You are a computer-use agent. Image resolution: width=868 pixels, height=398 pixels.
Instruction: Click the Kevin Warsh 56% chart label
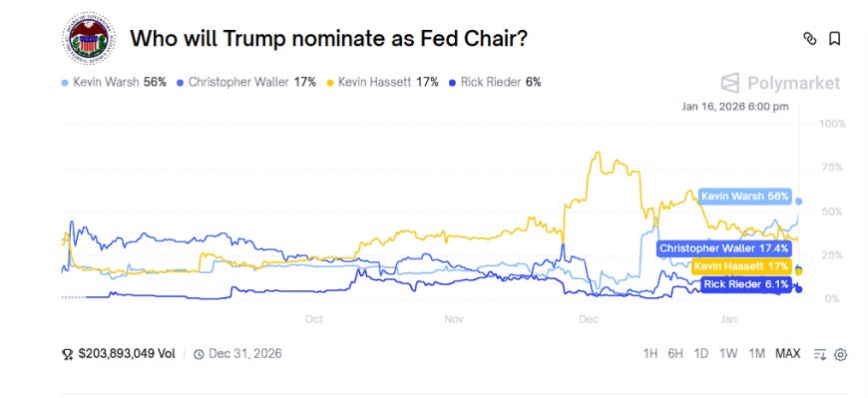[x=745, y=197]
